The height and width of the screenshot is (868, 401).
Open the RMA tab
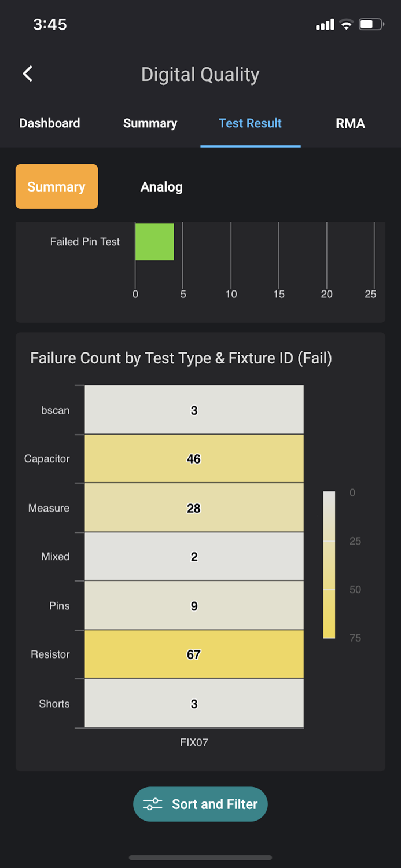pyautogui.click(x=350, y=123)
